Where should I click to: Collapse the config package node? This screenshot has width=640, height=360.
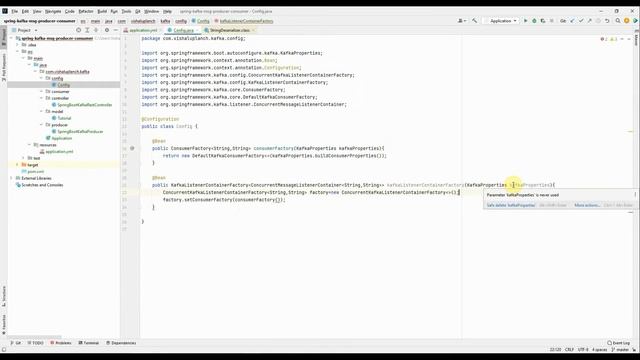(x=41, y=78)
